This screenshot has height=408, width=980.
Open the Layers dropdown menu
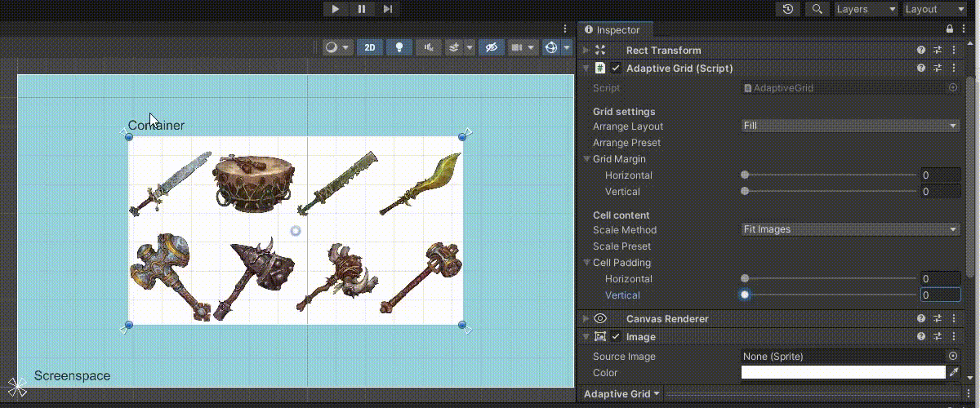(866, 9)
